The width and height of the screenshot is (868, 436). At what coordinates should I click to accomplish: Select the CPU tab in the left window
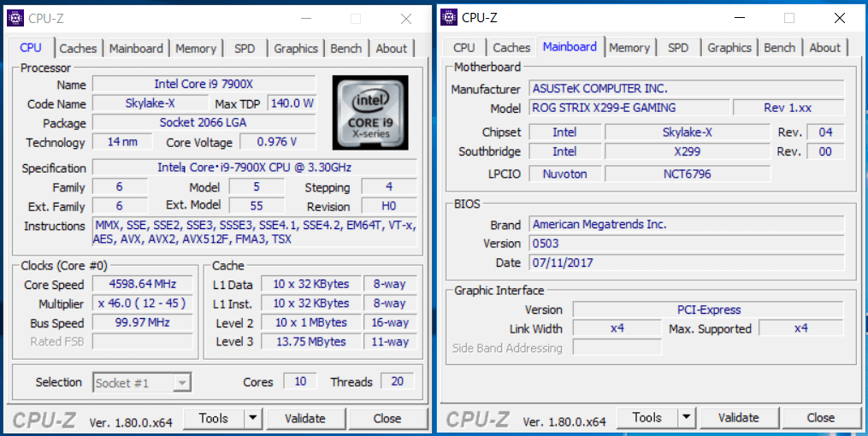tap(31, 48)
